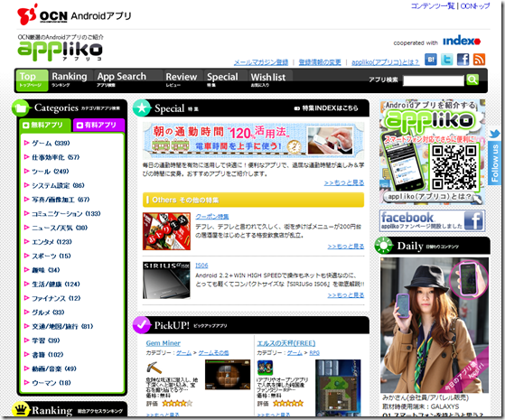Open the スポーツ (15) category
The image size is (505, 420).
[51, 256]
